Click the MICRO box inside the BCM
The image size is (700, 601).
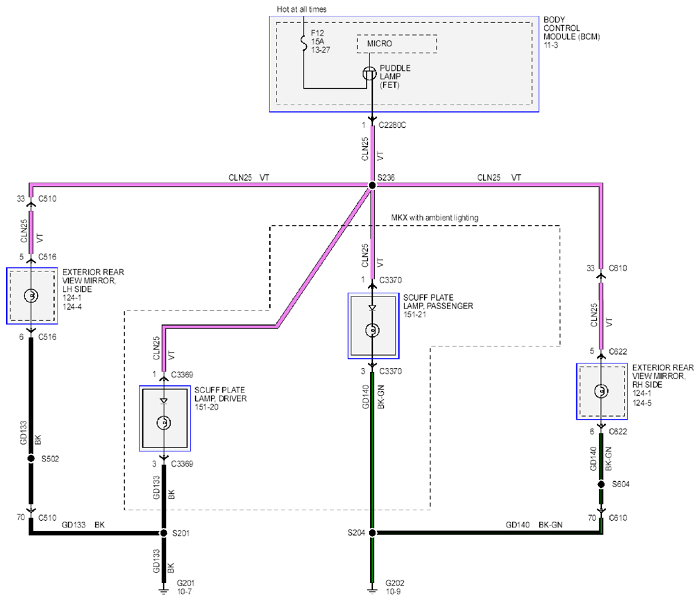(x=397, y=44)
